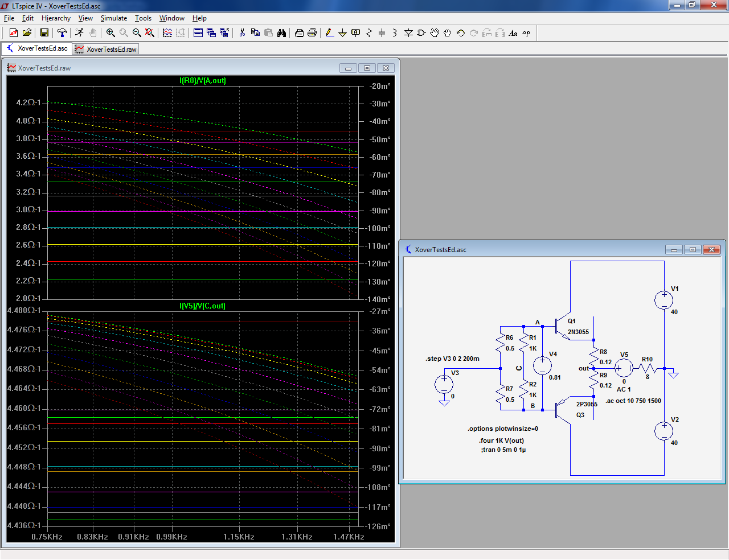Viewport: 729px width, 560px height.
Task: Open the Simulate menu
Action: 114,18
